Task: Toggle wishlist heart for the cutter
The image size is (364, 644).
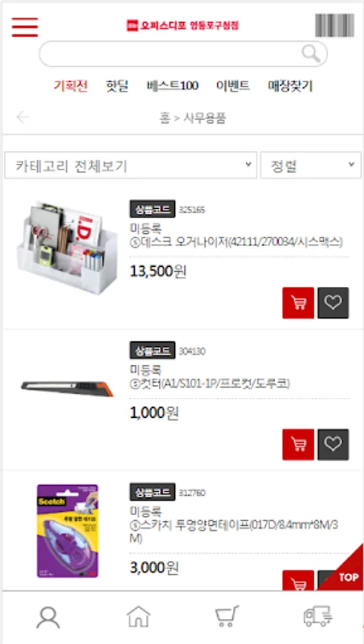Action: click(333, 444)
